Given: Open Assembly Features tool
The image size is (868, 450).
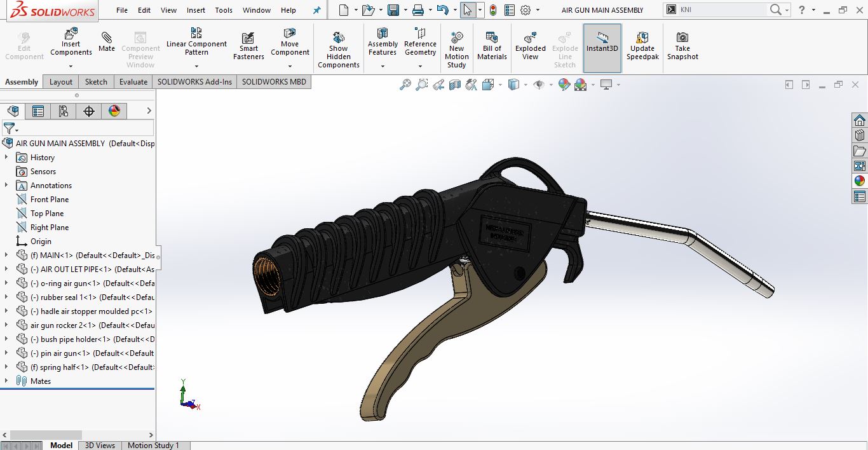Looking at the screenshot, I should [x=383, y=42].
